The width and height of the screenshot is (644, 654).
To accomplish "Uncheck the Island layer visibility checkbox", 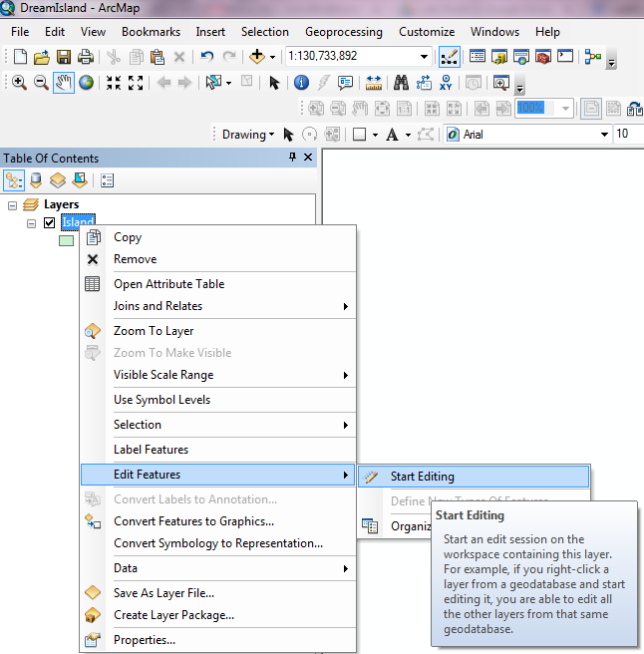I will tap(49, 222).
